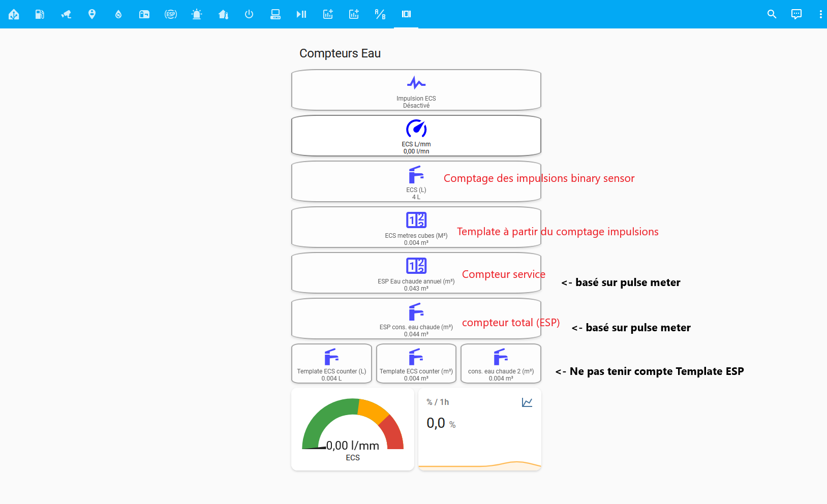The height and width of the screenshot is (504, 827).
Task: Switch to the mailbox tab
Action: point(144,14)
